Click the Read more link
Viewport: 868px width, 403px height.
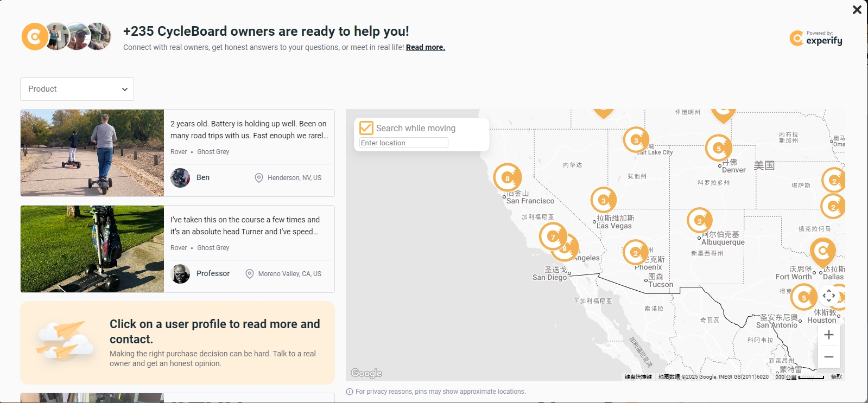point(425,47)
